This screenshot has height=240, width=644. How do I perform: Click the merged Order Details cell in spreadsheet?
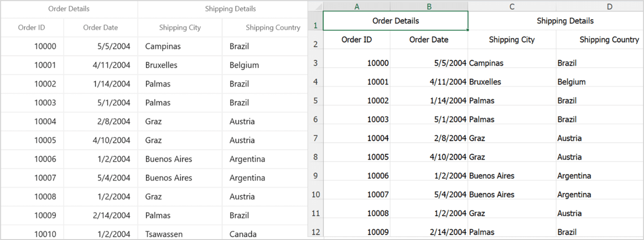(396, 21)
